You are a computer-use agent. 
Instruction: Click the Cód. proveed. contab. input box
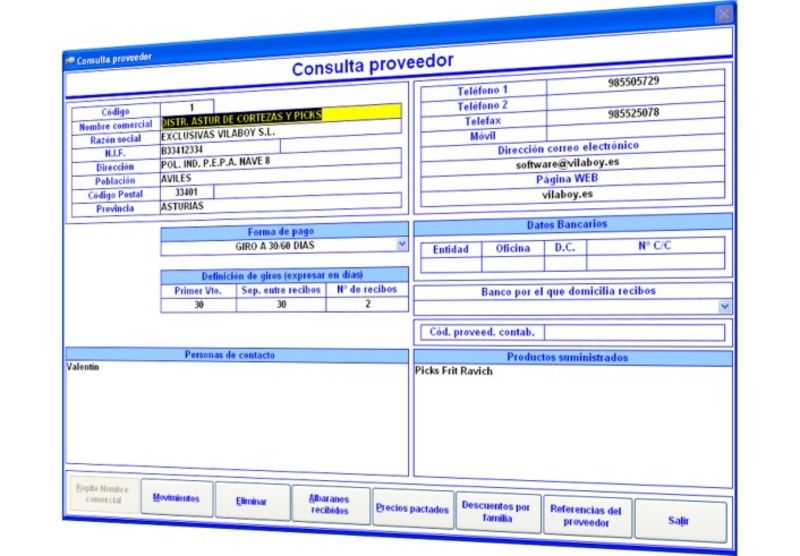coord(634,332)
